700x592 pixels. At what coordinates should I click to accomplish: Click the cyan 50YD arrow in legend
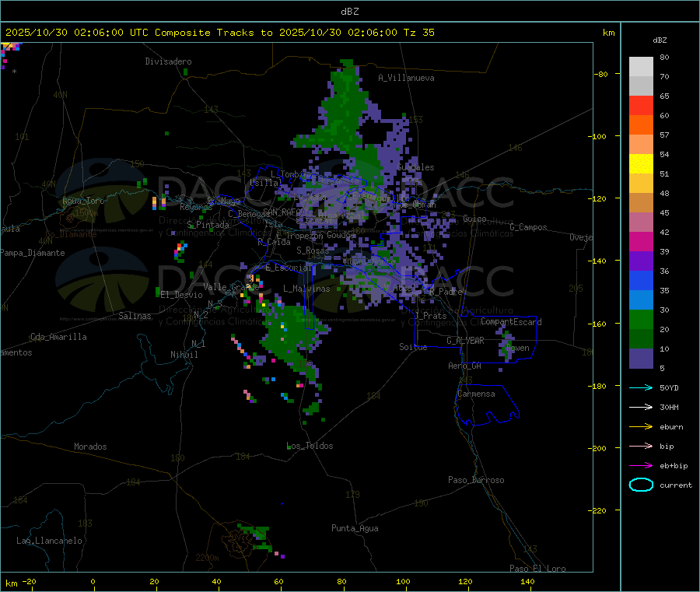click(x=641, y=387)
